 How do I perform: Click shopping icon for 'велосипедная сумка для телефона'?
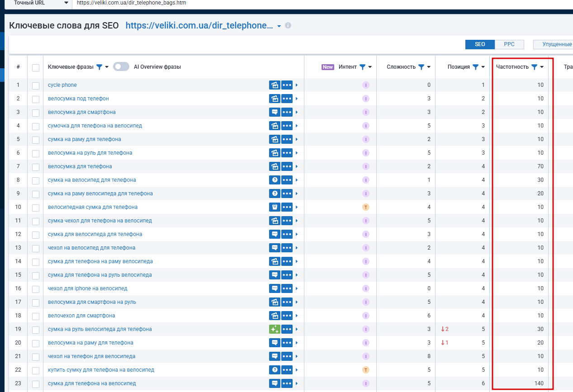(275, 207)
